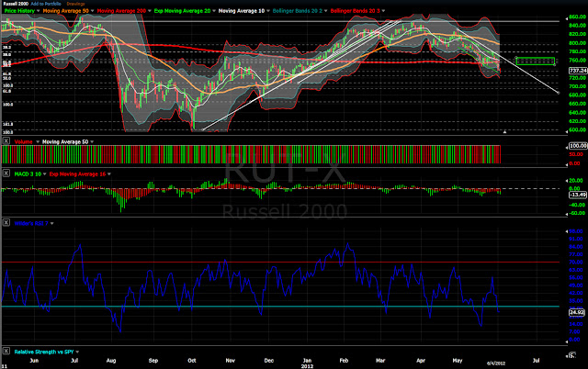Open the Wilder's RSI 7 dropdown arrow
This screenshot has width=588, height=369.
coord(52,224)
